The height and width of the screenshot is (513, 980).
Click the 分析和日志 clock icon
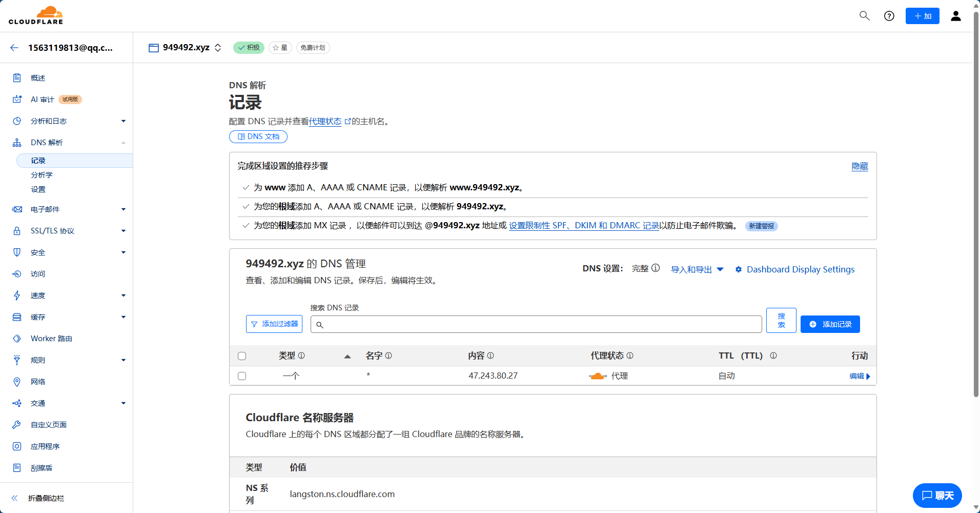pos(17,121)
